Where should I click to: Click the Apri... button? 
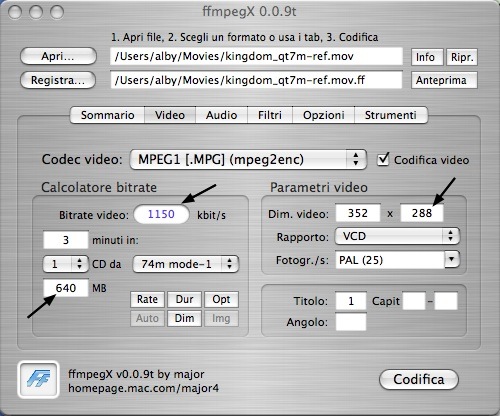pyautogui.click(x=58, y=56)
